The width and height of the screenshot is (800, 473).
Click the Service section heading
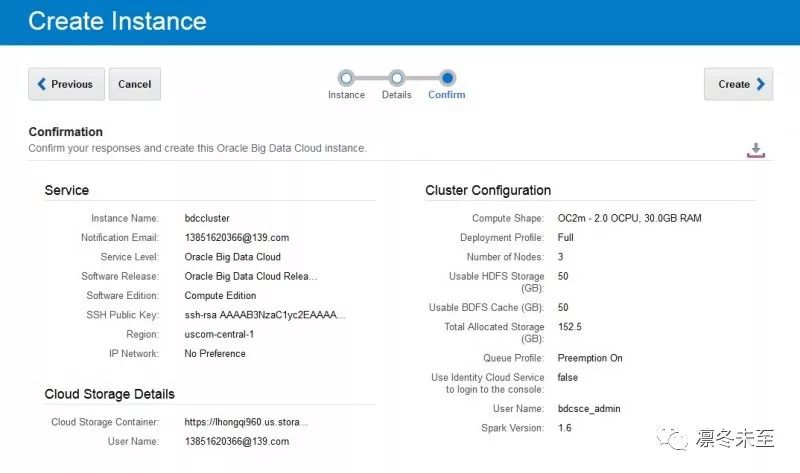67,190
